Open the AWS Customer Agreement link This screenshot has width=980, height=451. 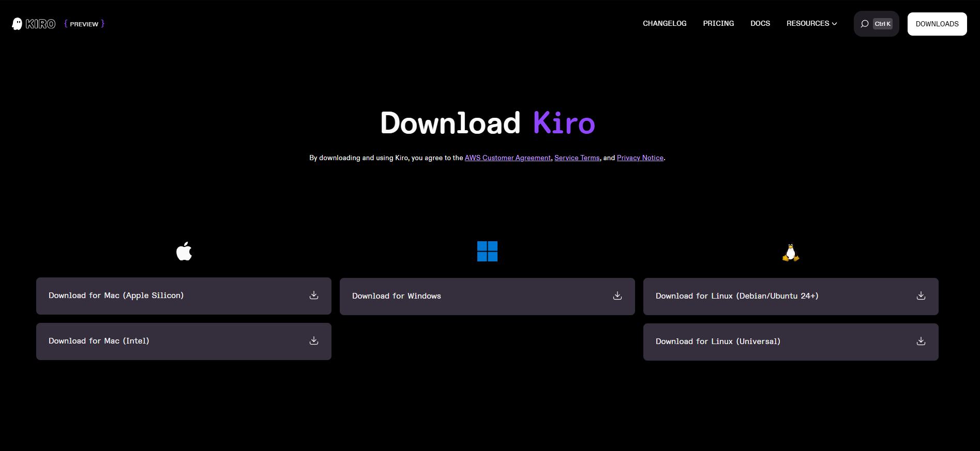pos(507,158)
